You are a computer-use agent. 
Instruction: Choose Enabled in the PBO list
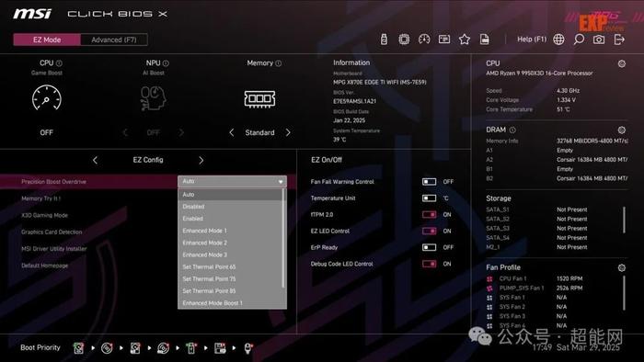(x=230, y=219)
